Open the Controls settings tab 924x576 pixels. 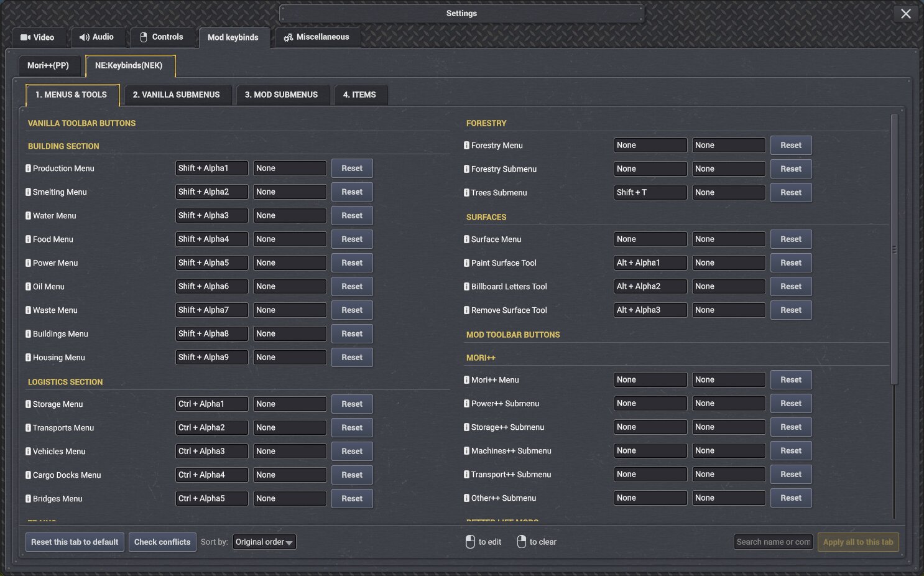(x=162, y=37)
